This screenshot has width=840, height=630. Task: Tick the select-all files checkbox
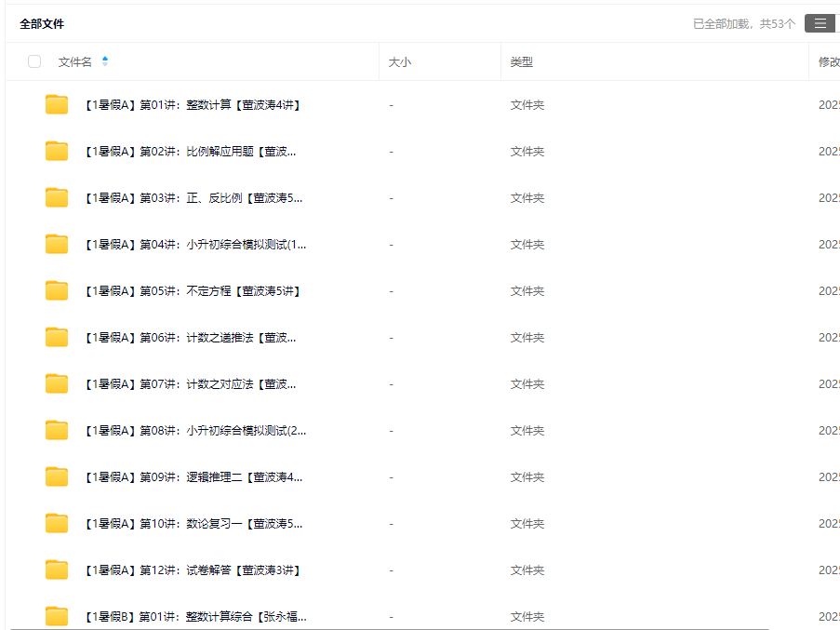click(34, 61)
